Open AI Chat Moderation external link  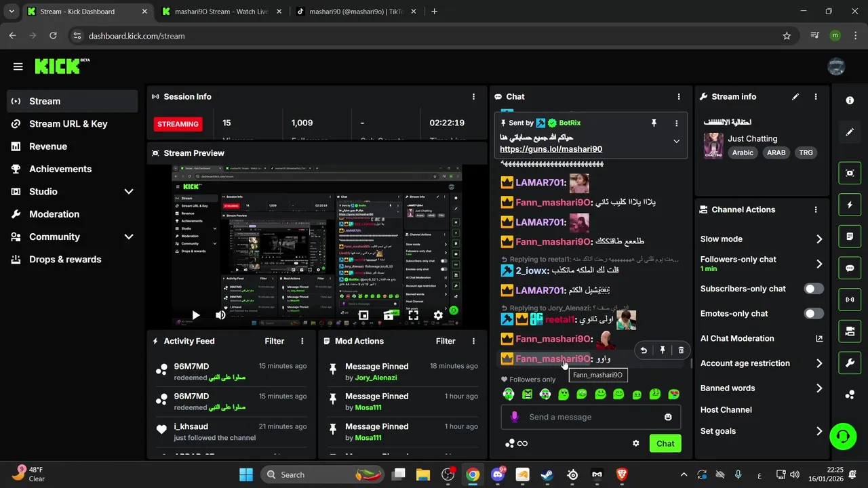coord(819,338)
